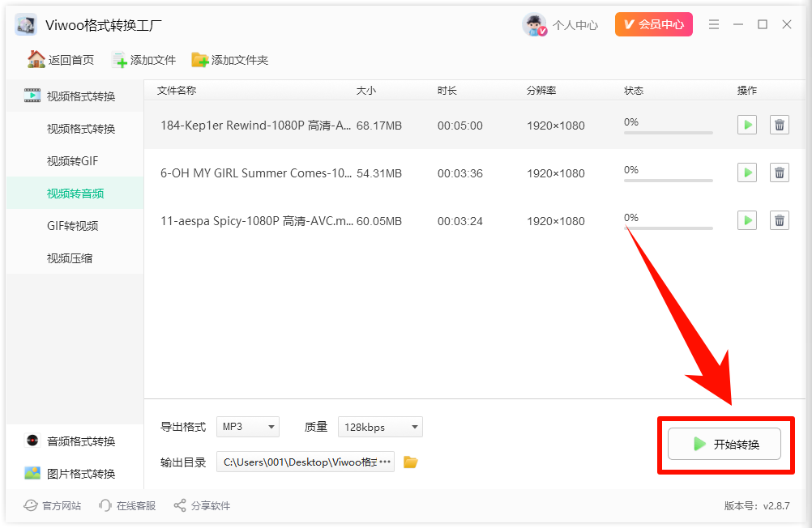Click 分享软件 share link

tap(202, 505)
